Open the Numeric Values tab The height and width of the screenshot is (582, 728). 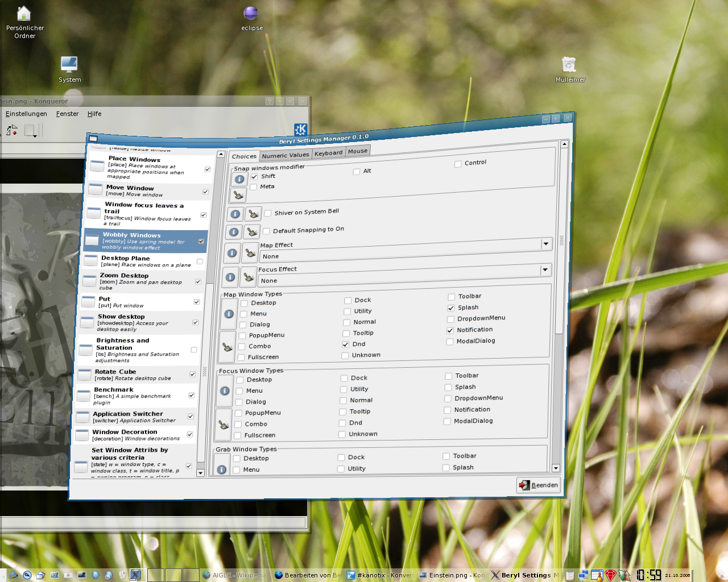(286, 155)
